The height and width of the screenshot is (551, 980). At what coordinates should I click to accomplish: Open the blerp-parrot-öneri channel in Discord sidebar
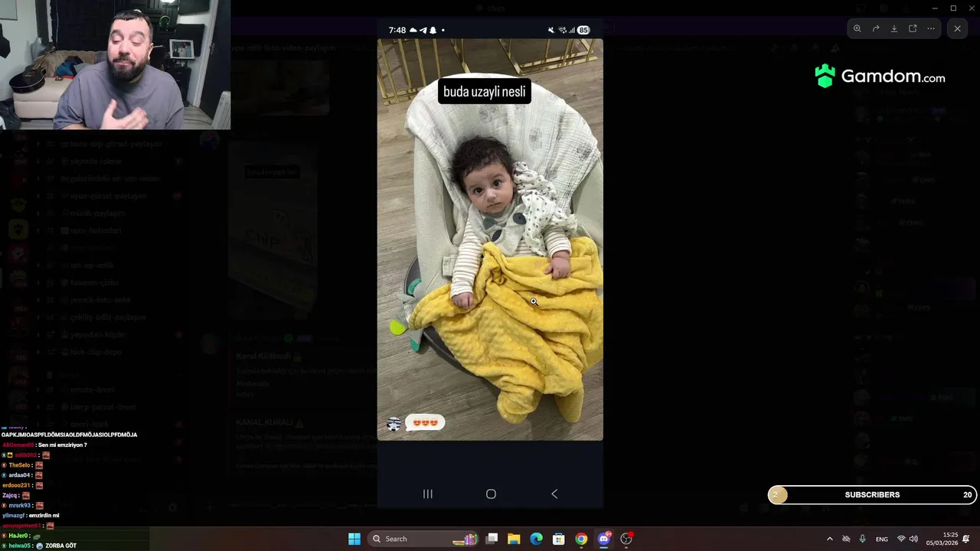coord(103,407)
